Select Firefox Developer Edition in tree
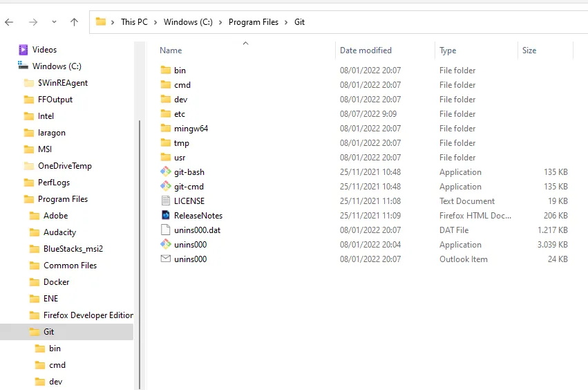 point(88,315)
